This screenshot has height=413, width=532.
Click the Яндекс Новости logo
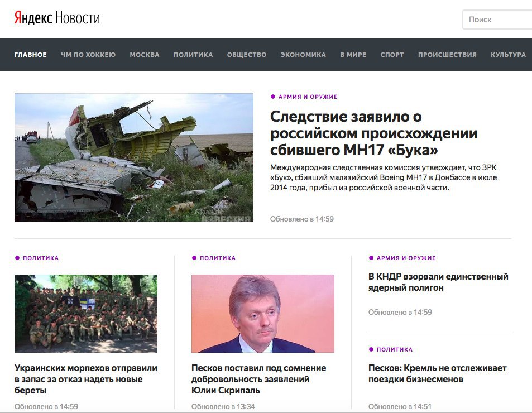click(57, 18)
